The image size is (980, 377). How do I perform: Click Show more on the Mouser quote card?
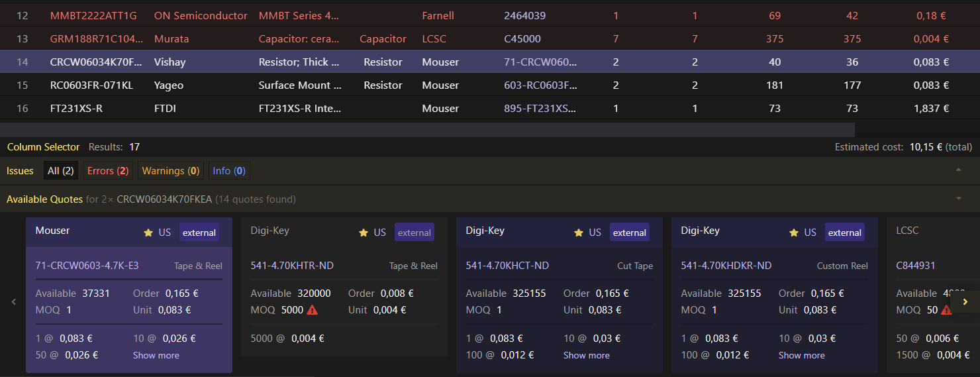coord(156,355)
